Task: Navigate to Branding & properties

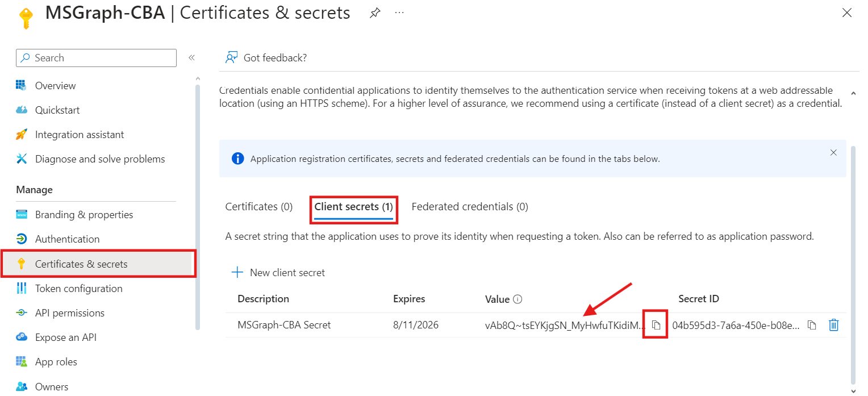Action: pos(84,214)
